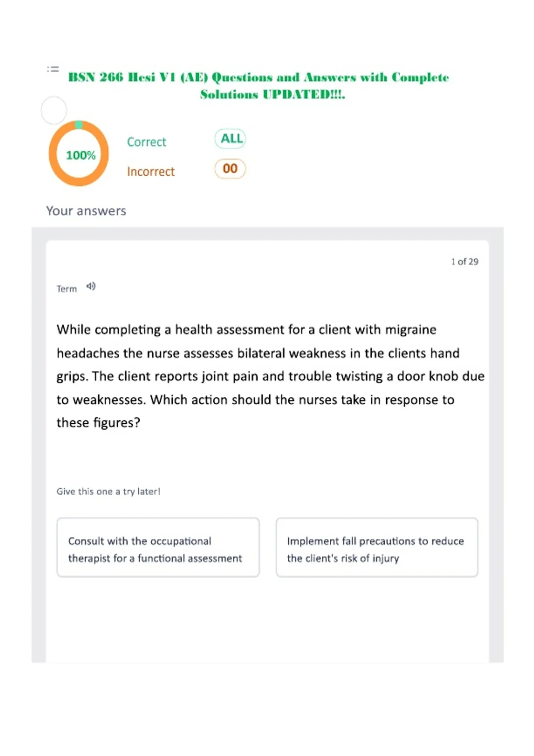Click the list menu icon beside the title
This screenshot has width=534, height=756.
tap(53, 69)
